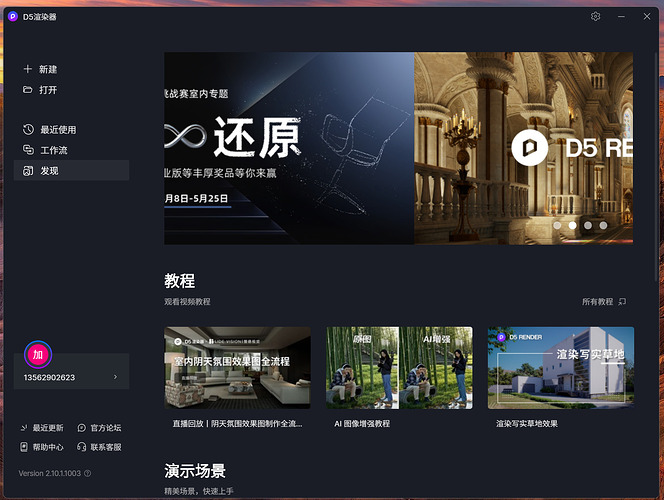The height and width of the screenshot is (500, 664).
Task: Open the AI 图像增强教程 thumbnail
Action: click(398, 367)
